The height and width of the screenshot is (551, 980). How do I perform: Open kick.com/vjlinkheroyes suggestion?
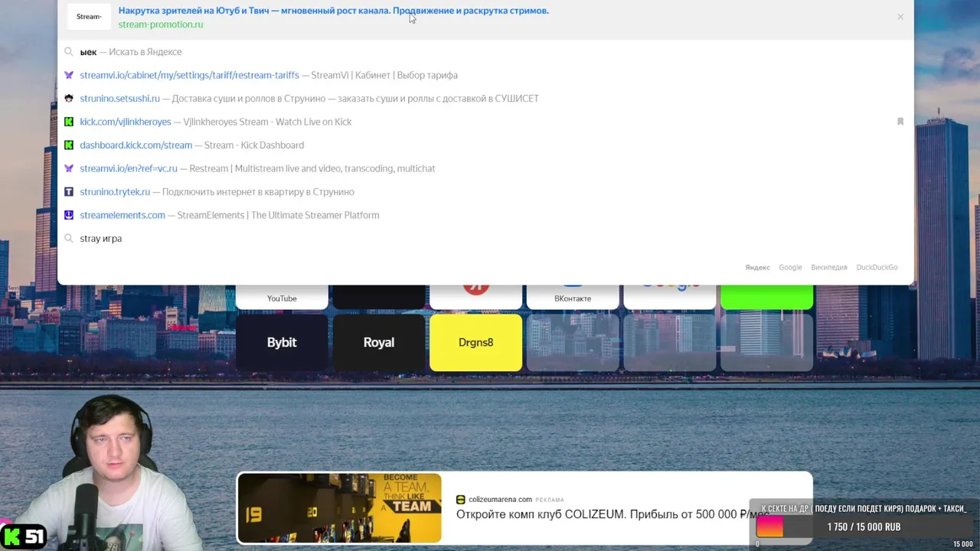(x=485, y=122)
